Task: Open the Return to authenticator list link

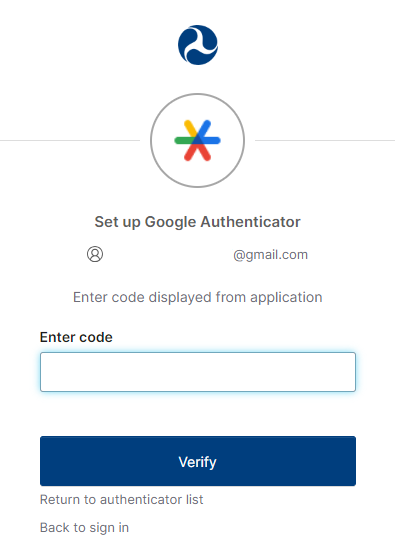Action: point(122,500)
